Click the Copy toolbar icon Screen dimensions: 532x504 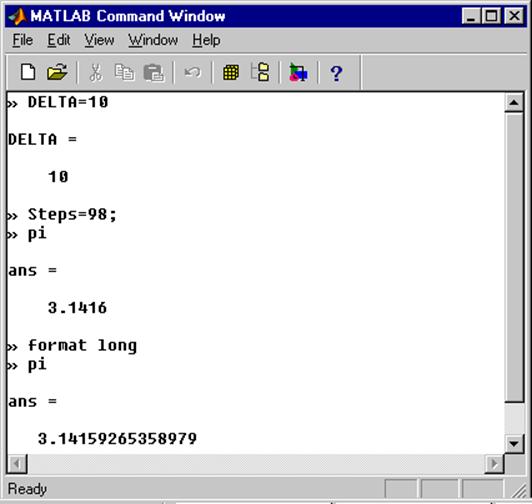[124, 73]
